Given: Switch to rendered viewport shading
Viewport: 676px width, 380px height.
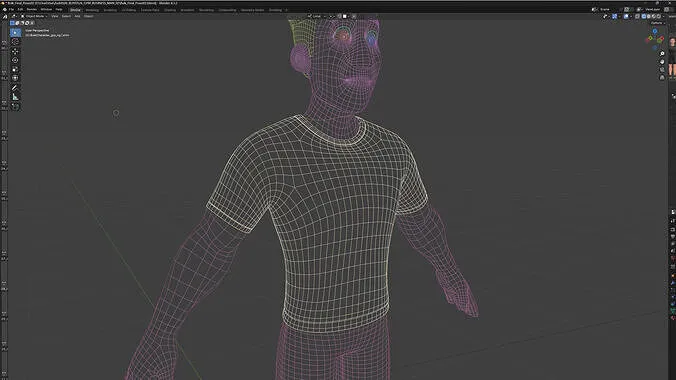Looking at the screenshot, I should coord(659,16).
